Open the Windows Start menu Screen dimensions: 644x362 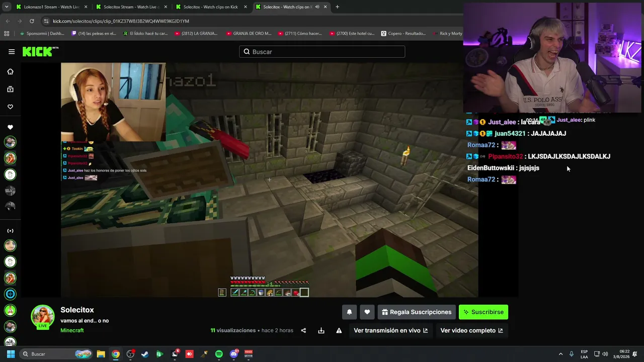11,354
